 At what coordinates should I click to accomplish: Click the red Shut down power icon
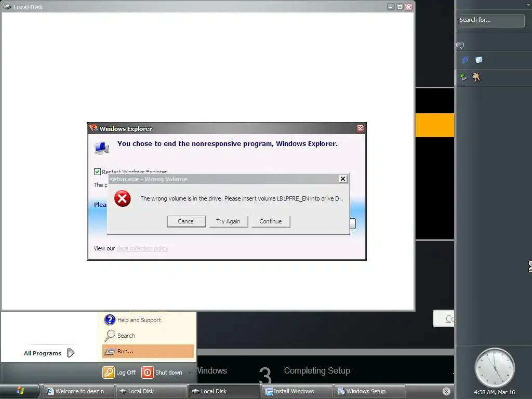[x=147, y=372]
